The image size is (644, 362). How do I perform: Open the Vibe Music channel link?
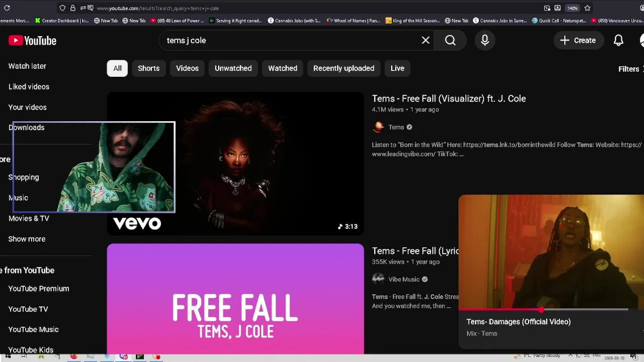pyautogui.click(x=404, y=280)
